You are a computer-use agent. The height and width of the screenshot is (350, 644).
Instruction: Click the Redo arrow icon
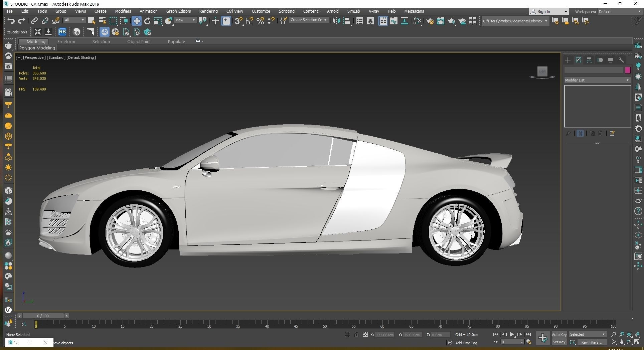coord(22,21)
